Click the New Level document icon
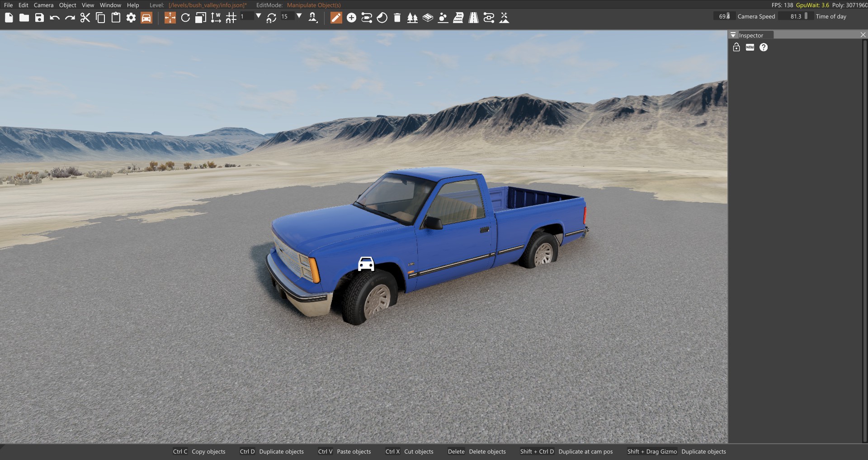The width and height of the screenshot is (868, 460). (x=9, y=18)
